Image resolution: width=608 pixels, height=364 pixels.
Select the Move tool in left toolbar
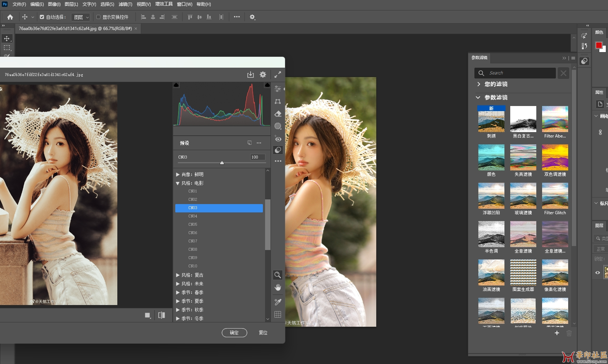point(7,38)
